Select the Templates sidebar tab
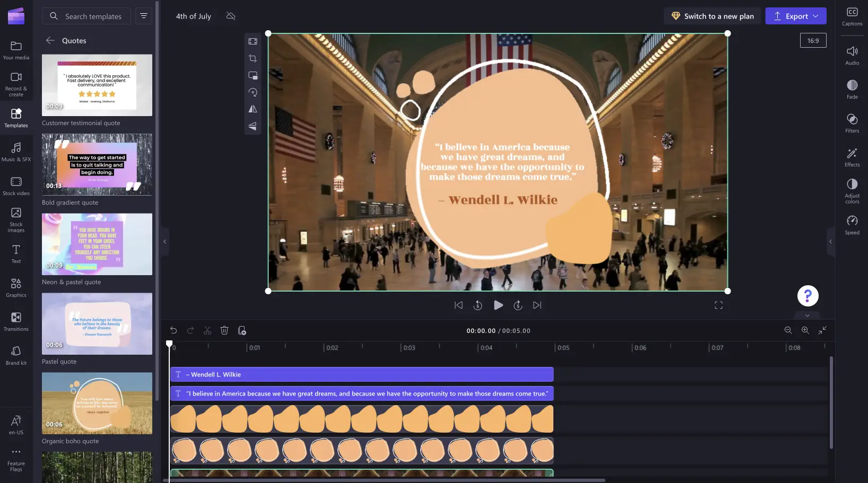This screenshot has width=868, height=483. [x=16, y=118]
